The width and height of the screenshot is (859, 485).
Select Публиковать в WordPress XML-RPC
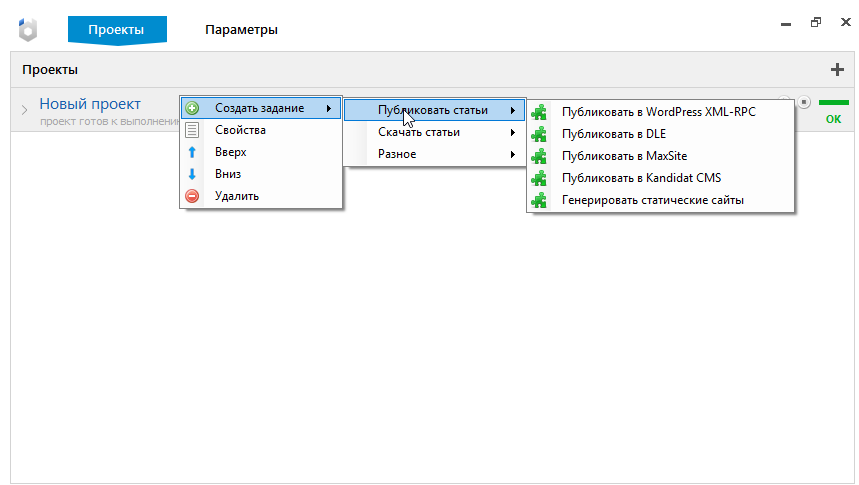661,112
